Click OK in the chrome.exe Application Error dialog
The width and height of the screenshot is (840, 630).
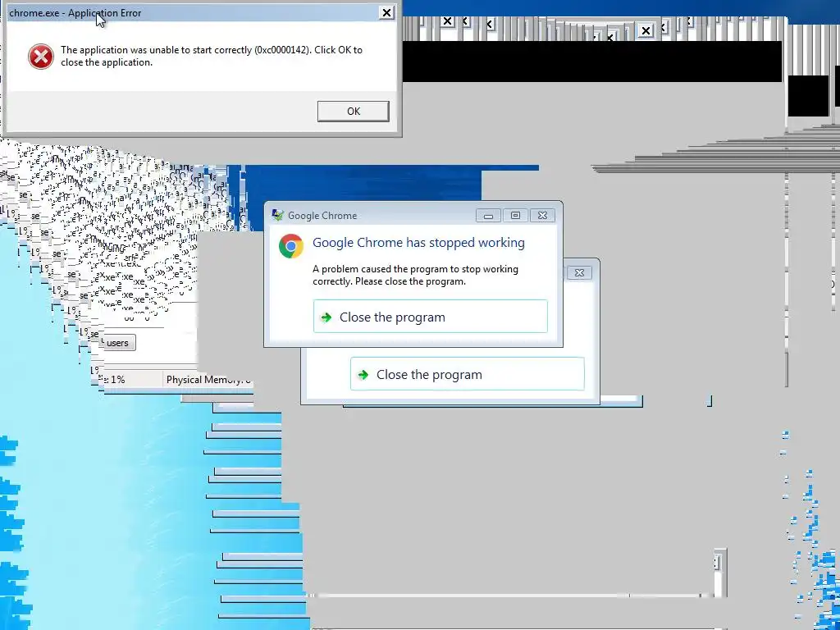tap(353, 112)
